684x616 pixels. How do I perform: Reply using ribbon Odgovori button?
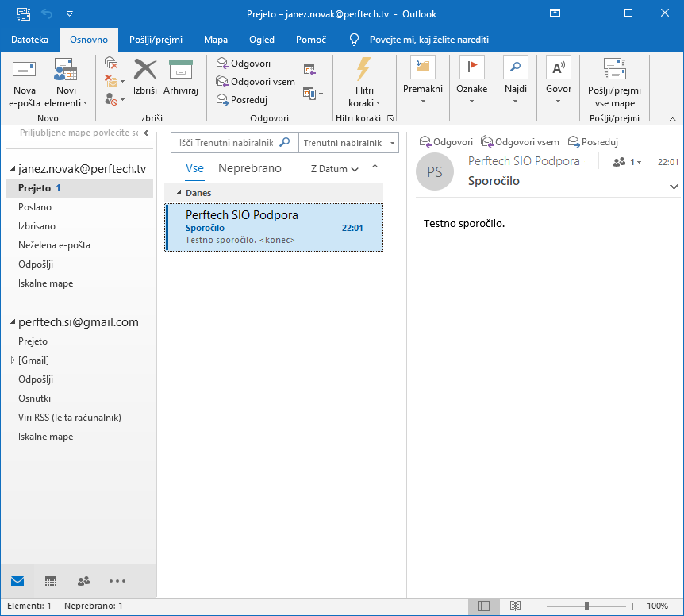click(x=244, y=64)
